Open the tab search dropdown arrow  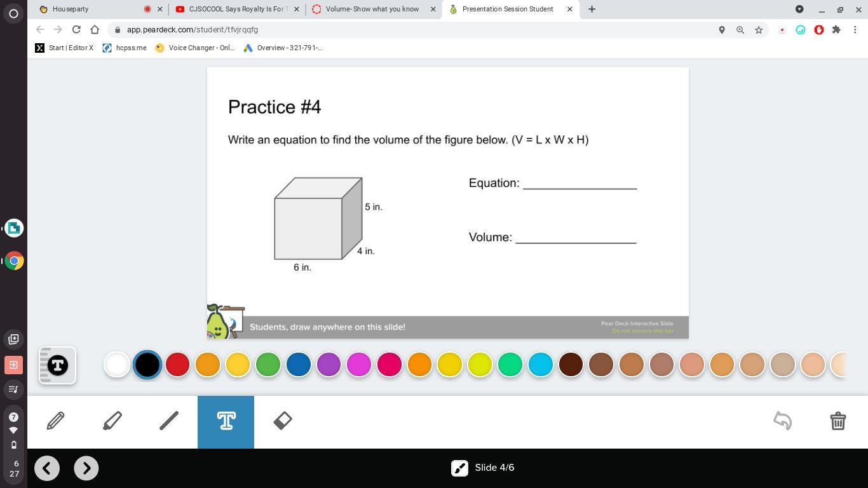pyautogui.click(x=799, y=9)
